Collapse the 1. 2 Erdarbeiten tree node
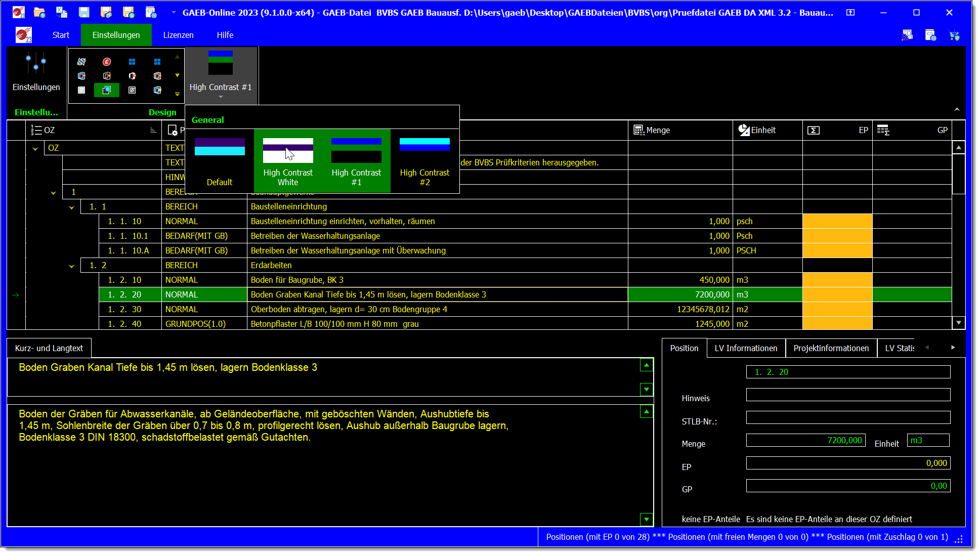The height and width of the screenshot is (555, 980). (x=71, y=266)
